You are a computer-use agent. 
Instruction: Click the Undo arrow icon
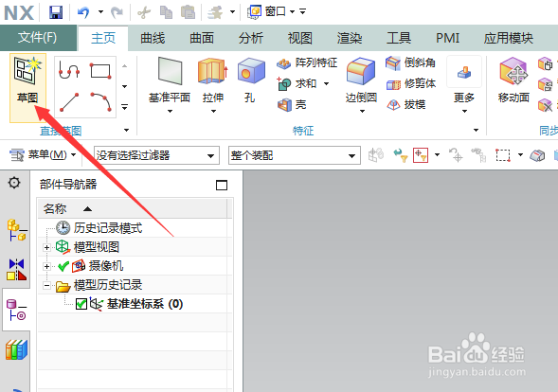83,12
